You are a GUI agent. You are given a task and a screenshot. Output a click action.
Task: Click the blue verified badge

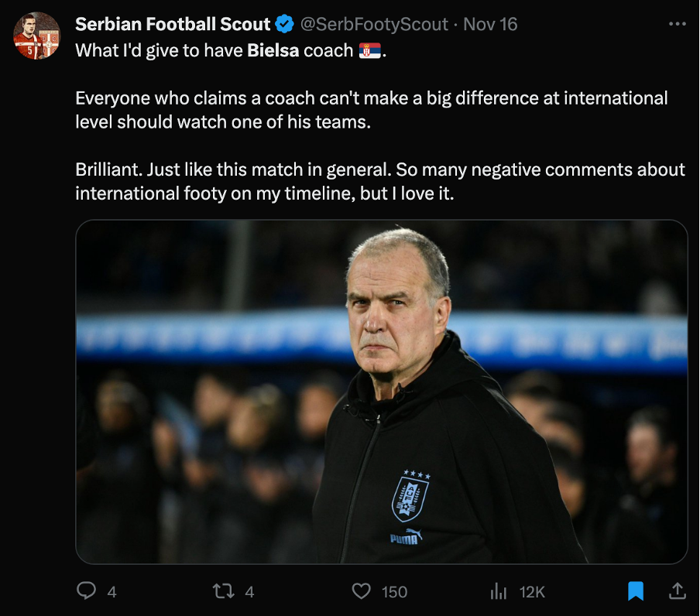click(x=284, y=25)
